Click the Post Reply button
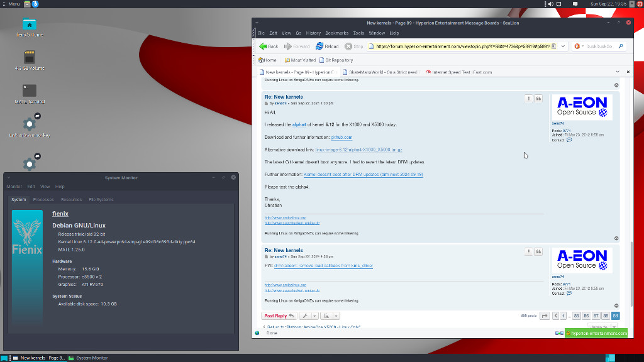The width and height of the screenshot is (644, 362). point(279,315)
